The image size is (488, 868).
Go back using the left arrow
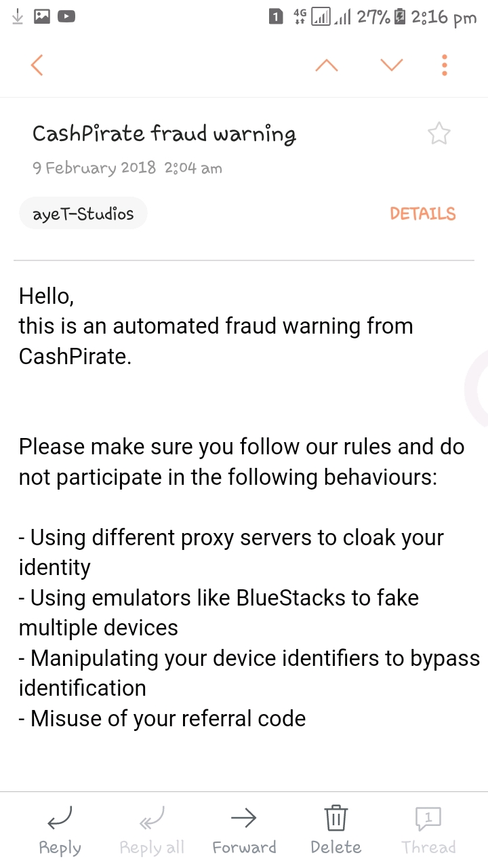37,65
